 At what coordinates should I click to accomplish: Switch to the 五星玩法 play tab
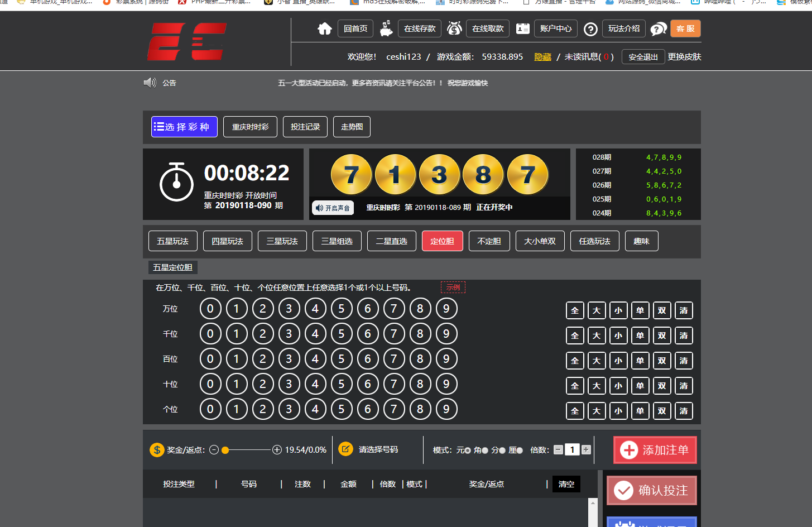(172, 241)
